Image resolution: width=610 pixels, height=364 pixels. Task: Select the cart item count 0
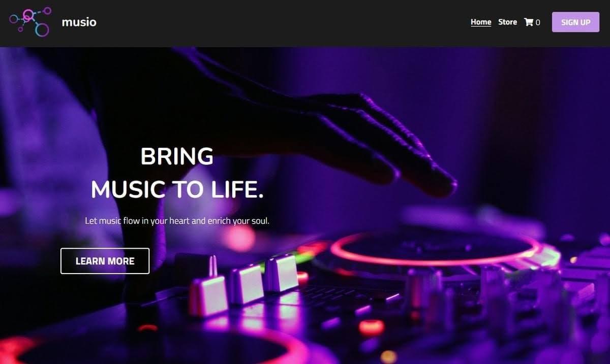click(538, 22)
